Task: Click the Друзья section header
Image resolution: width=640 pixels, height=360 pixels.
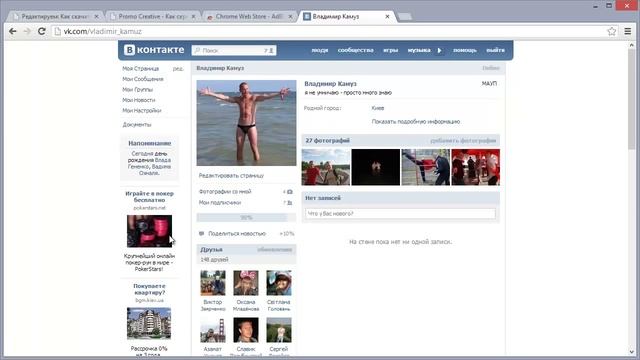Action: [x=247, y=249]
